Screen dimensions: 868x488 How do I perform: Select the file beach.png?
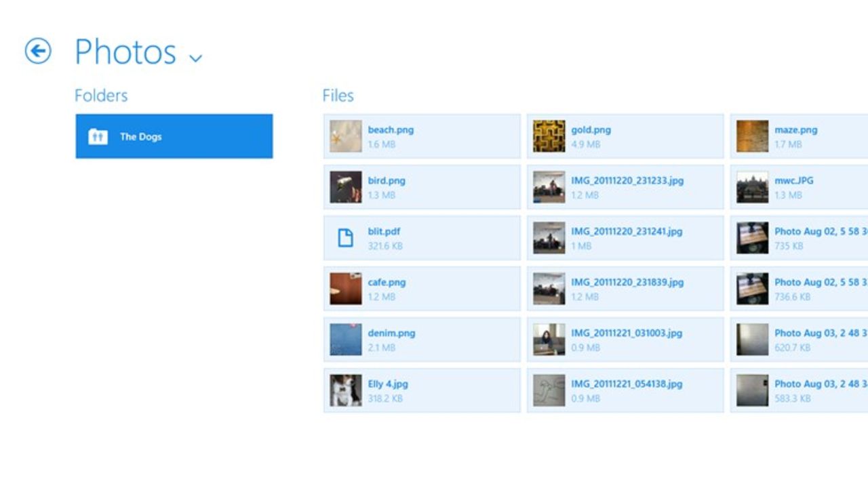click(x=420, y=136)
